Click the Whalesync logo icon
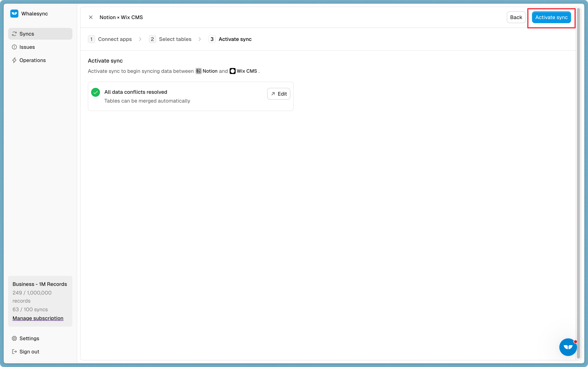The height and width of the screenshot is (367, 588). tap(14, 14)
